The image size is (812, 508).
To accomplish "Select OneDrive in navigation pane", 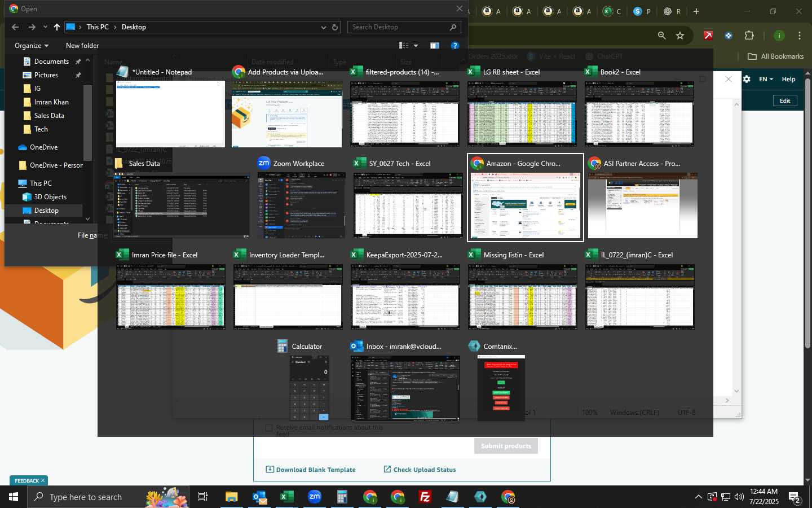I will coord(43,147).
